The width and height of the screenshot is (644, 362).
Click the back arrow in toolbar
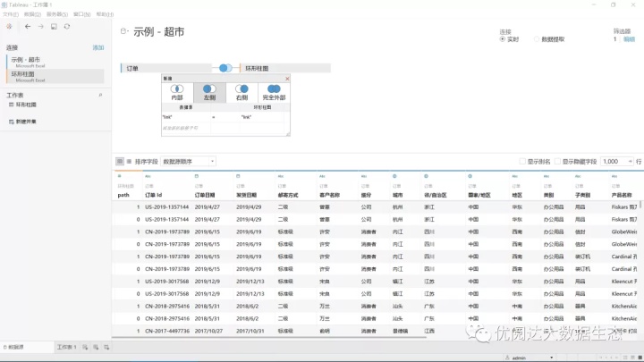pos(28,26)
